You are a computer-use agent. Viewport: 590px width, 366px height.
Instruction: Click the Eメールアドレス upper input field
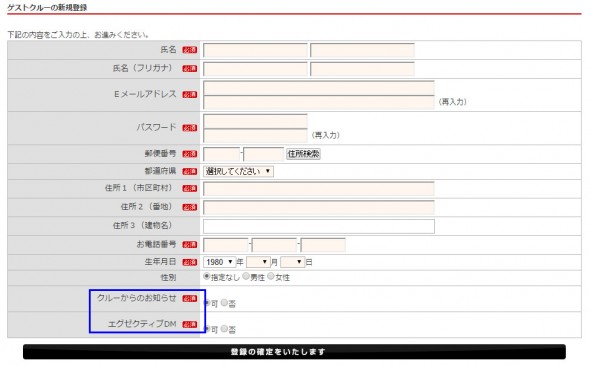(319, 88)
